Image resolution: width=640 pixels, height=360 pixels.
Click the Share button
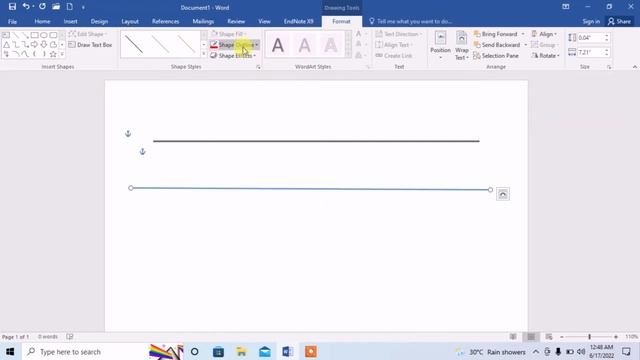pyautogui.click(x=619, y=21)
